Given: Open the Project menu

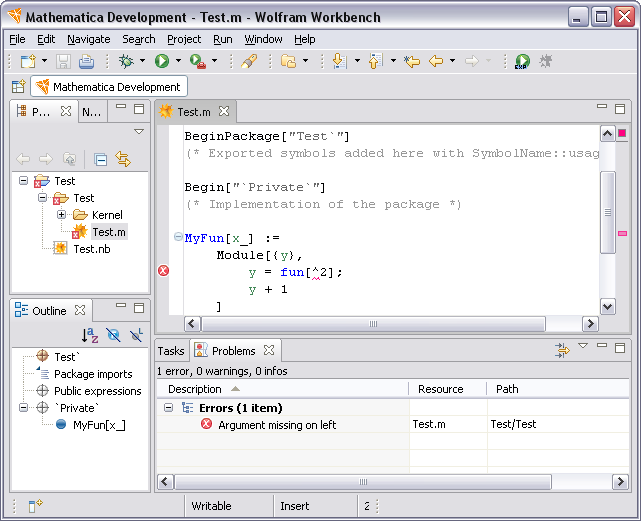Looking at the screenshot, I should pos(184,39).
